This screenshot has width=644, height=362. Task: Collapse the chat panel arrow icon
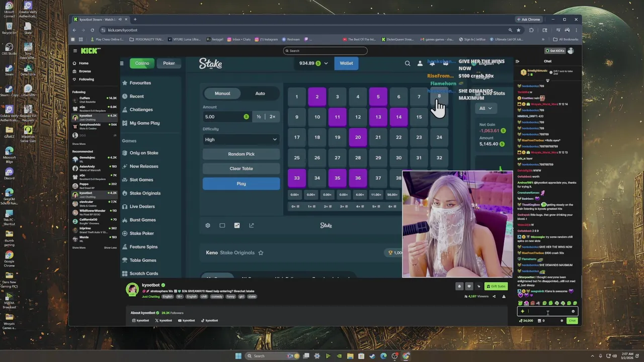tap(517, 61)
